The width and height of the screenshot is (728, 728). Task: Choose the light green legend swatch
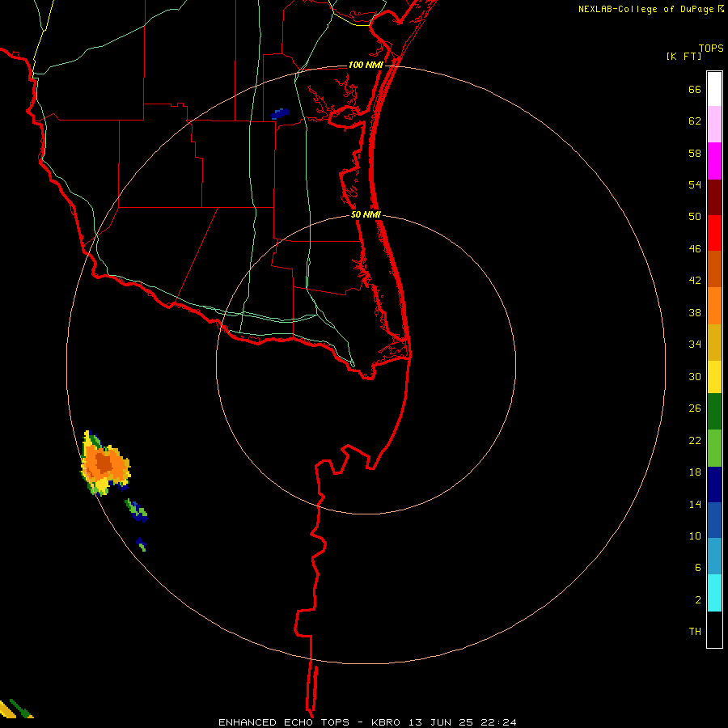pos(714,448)
